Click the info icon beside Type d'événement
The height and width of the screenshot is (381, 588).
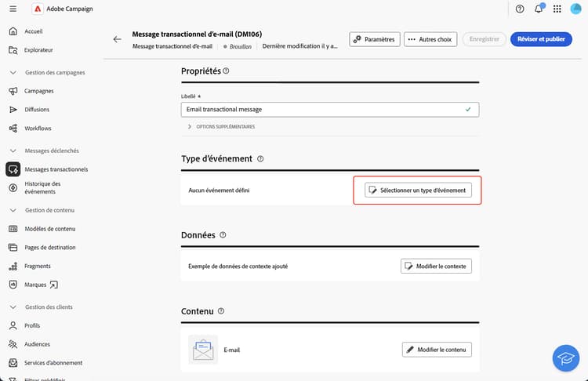click(260, 158)
